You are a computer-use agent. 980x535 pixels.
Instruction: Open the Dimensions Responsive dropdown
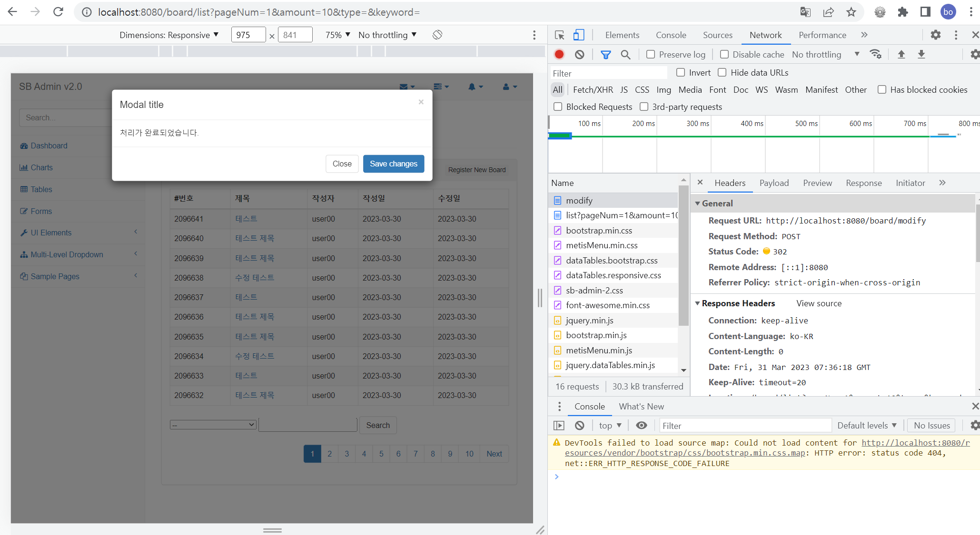pos(169,35)
